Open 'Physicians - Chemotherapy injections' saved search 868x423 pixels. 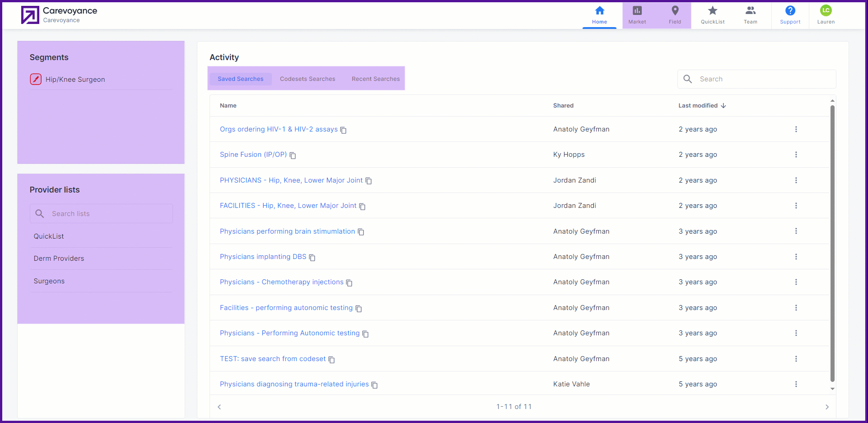[x=282, y=282]
